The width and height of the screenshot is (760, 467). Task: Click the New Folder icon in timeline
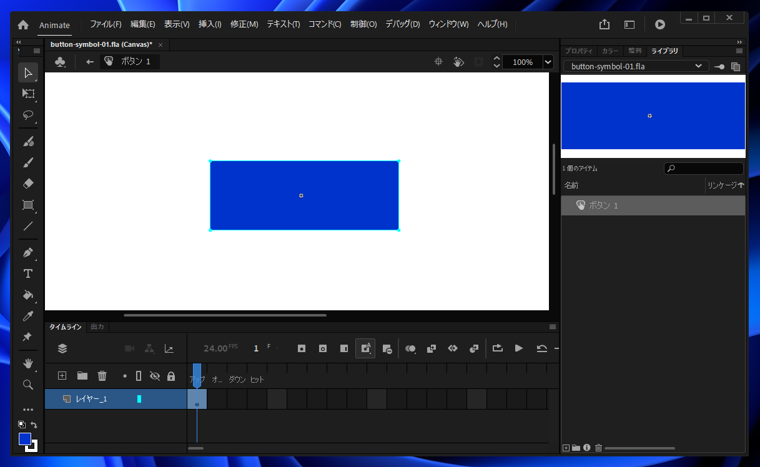click(82, 376)
